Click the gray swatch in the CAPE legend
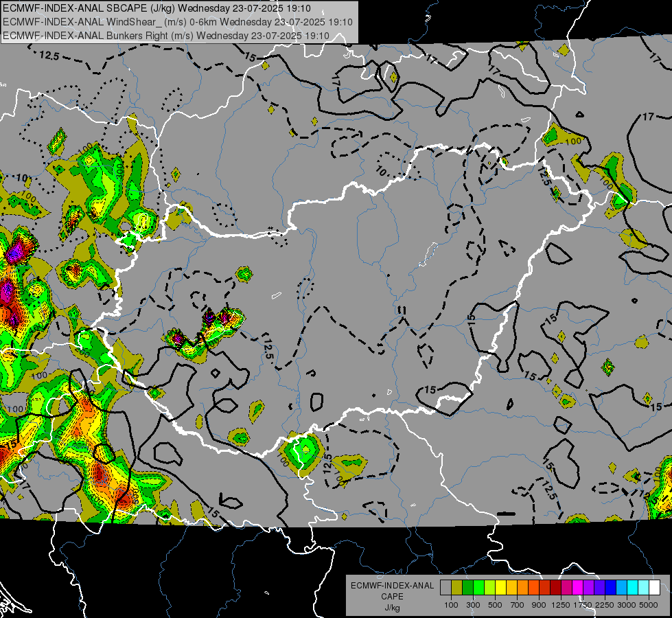The image size is (672, 618). 445,588
